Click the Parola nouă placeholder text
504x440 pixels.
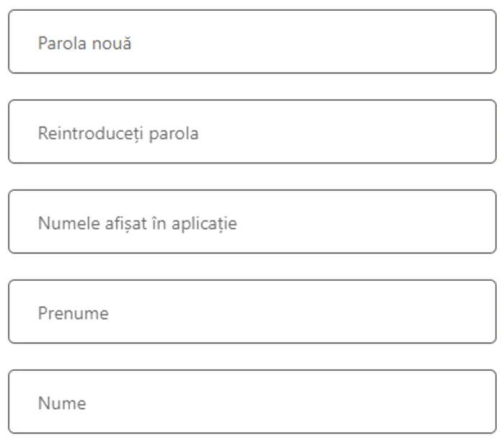click(84, 43)
